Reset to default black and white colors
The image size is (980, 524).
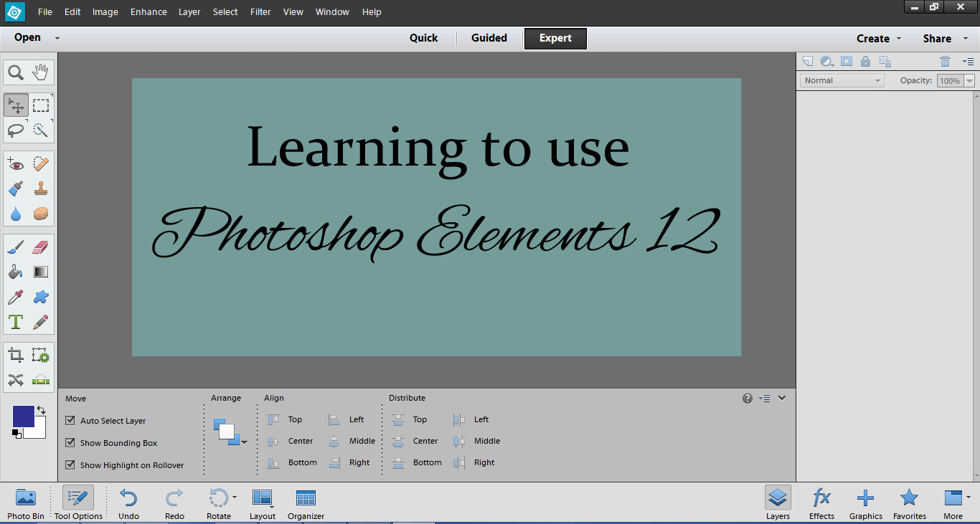click(x=17, y=433)
